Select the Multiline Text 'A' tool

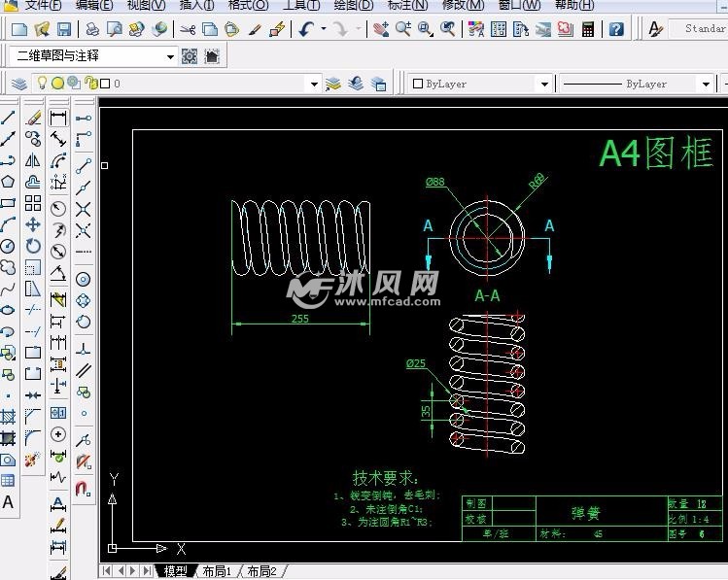(8, 502)
